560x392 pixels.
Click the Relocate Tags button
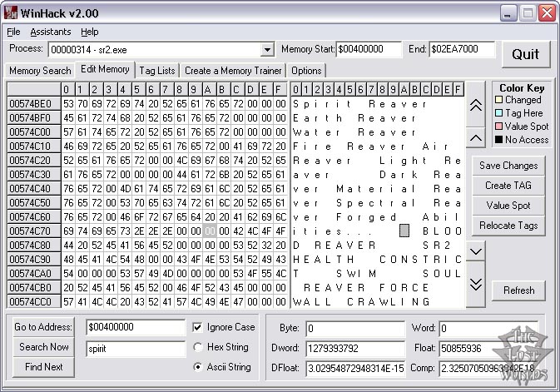coord(508,225)
